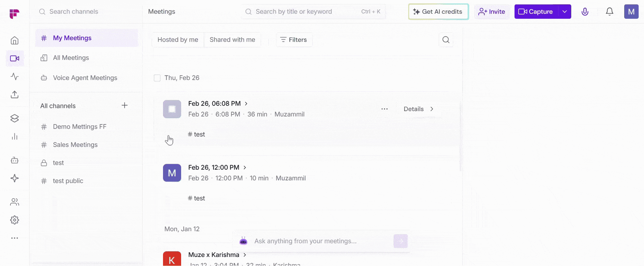Viewport: 644px width, 266px height.
Task: Open the Feb 26, 12:00 PM meeting title
Action: [214, 168]
